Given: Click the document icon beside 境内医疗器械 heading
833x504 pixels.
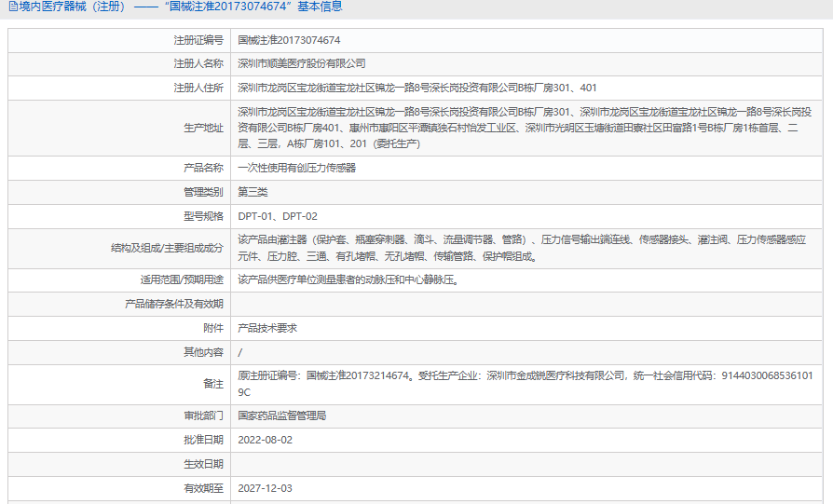Looking at the screenshot, I should tap(13, 7).
